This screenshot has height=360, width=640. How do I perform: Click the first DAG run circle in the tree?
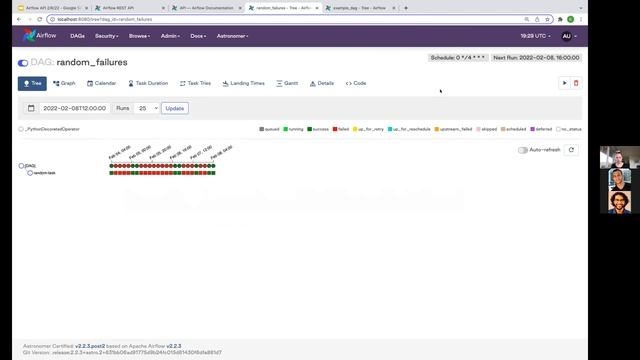tap(111, 166)
